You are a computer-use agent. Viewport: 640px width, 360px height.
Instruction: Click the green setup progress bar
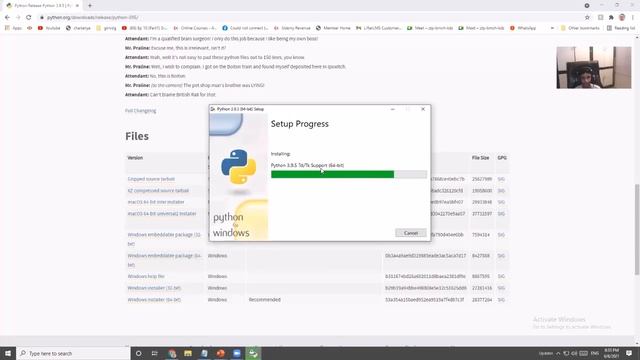[x=349, y=174]
